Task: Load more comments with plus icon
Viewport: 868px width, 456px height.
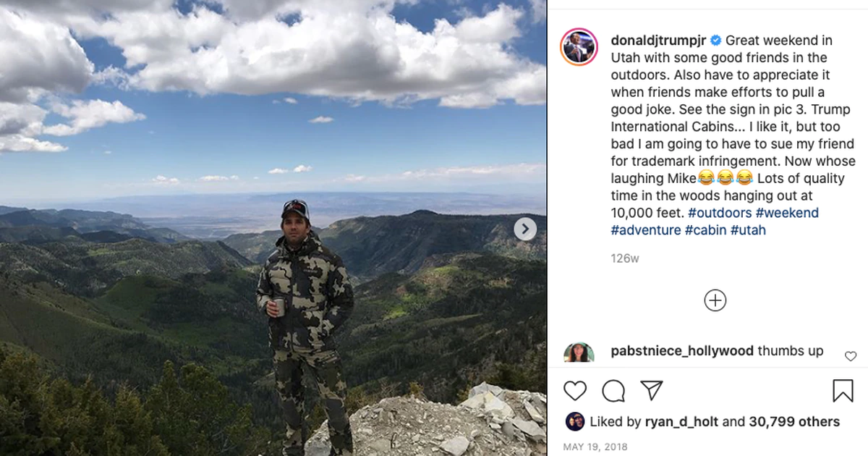Action: (x=715, y=300)
